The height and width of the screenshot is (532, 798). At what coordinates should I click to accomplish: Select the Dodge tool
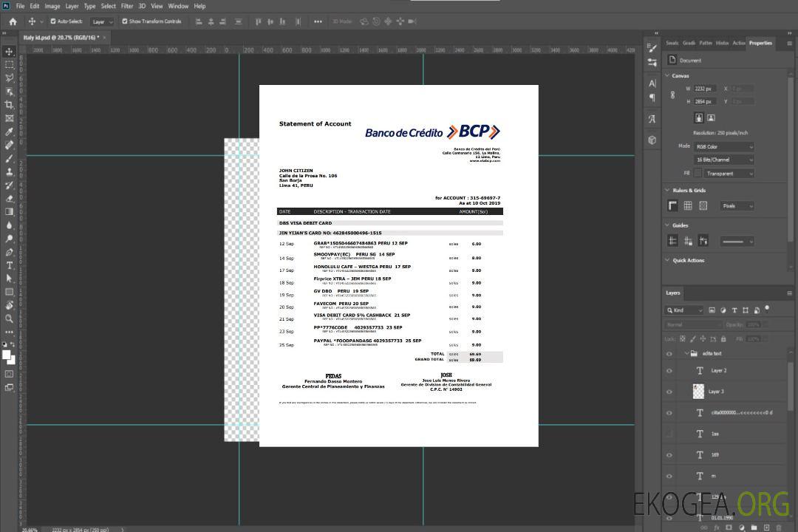(x=9, y=238)
